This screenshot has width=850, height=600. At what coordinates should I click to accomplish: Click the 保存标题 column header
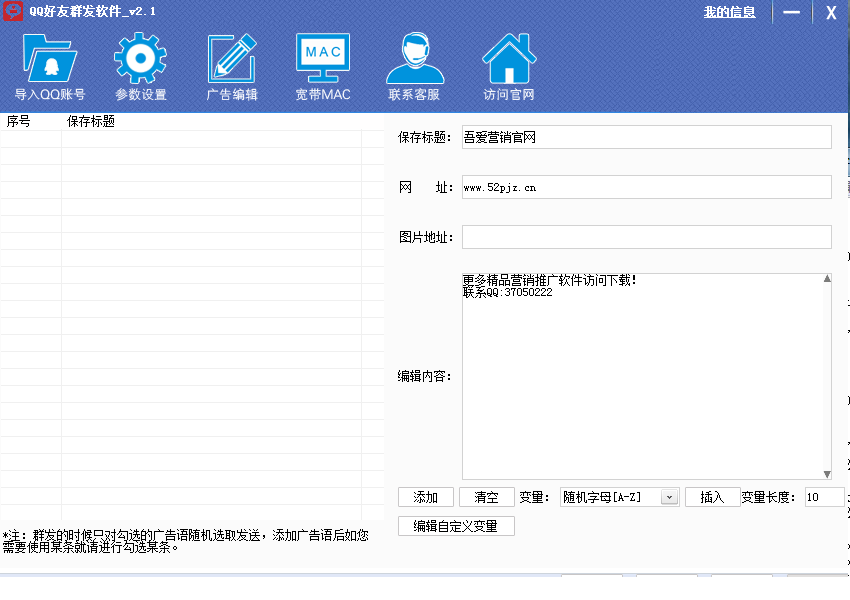point(91,121)
